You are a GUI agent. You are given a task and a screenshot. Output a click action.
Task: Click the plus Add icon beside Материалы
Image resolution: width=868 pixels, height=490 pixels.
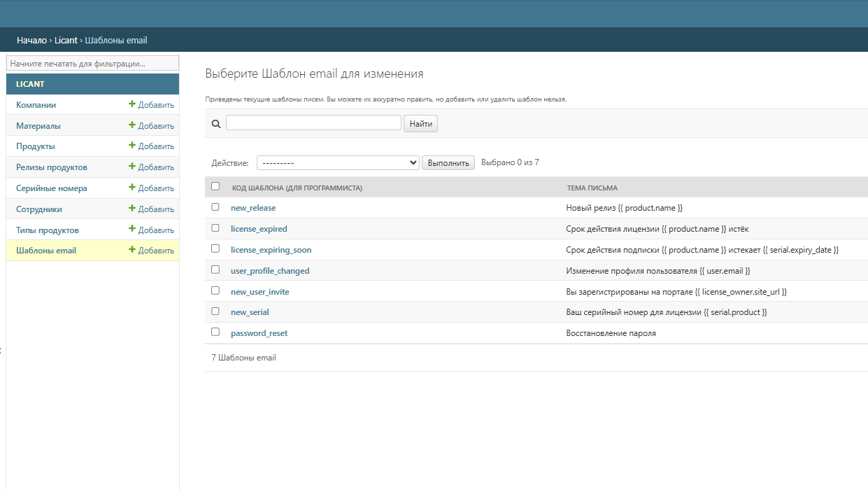132,125
